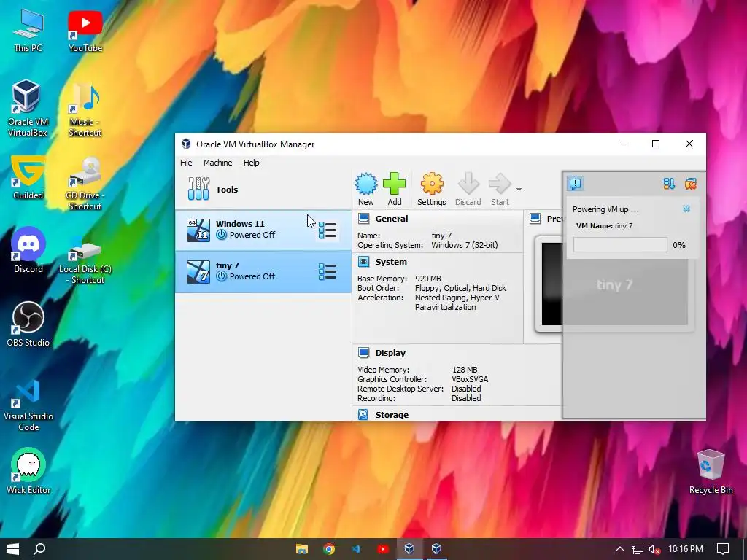Click the General section header
The image size is (747, 560).
[x=392, y=219]
